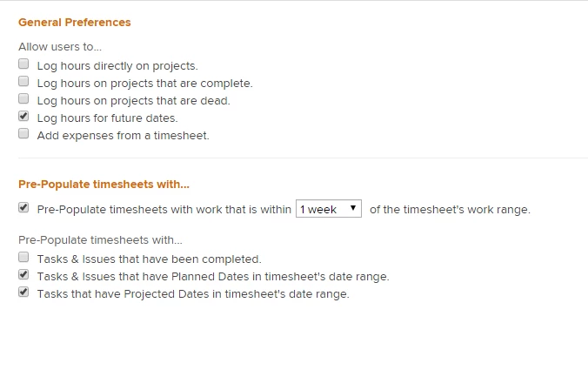Tick checkbox for logging hours on complete projects

click(23, 82)
